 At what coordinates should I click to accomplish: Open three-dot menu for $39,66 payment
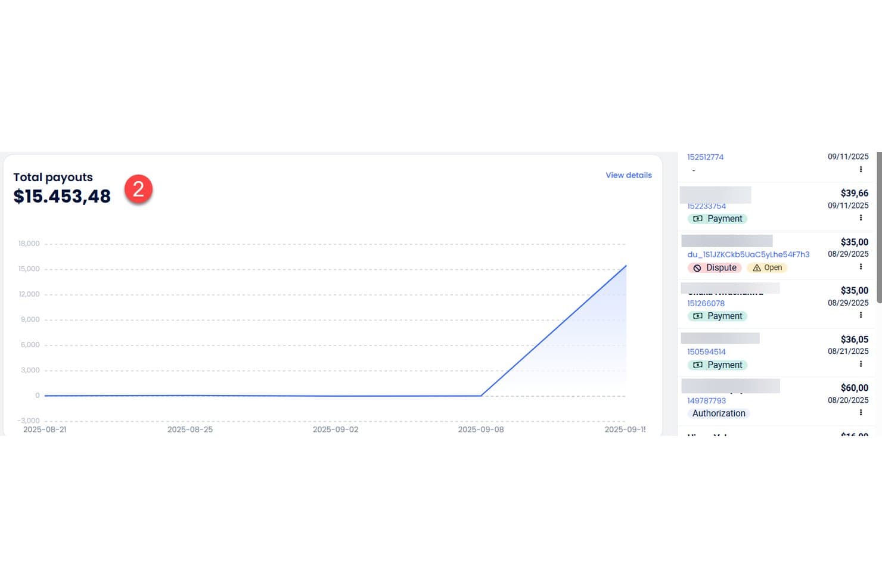click(x=861, y=218)
